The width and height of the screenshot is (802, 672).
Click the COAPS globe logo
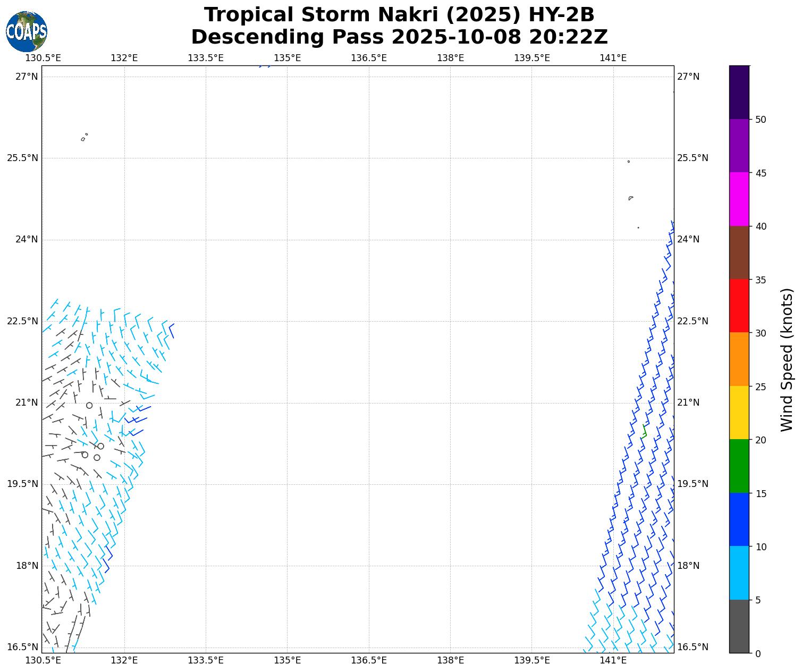27,32
